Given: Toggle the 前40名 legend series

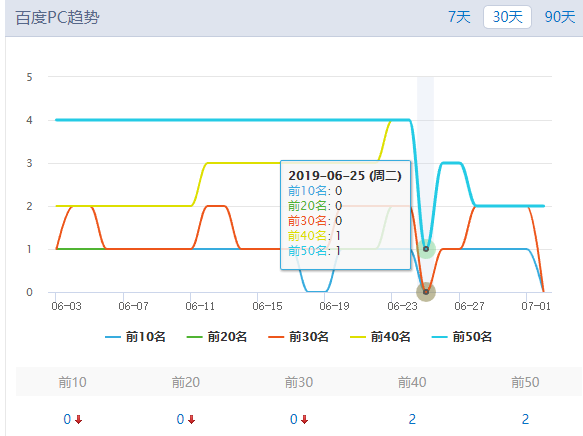Looking at the screenshot, I should coord(380,337).
